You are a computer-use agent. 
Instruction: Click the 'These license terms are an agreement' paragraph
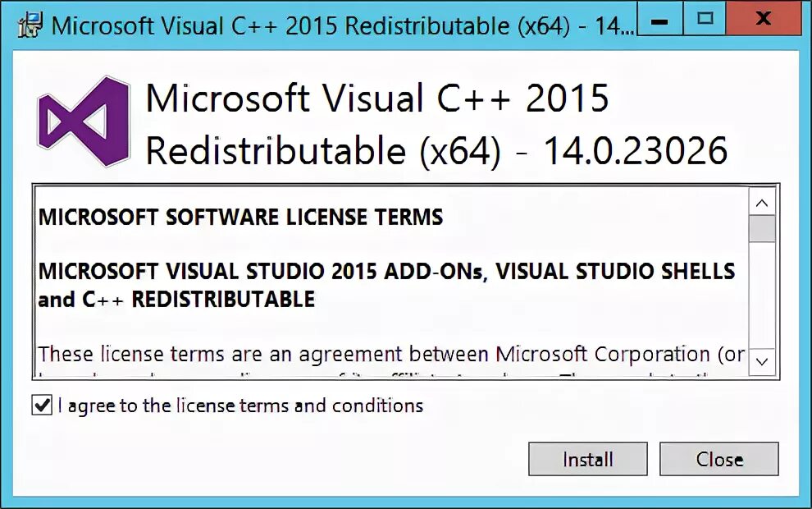(x=391, y=354)
